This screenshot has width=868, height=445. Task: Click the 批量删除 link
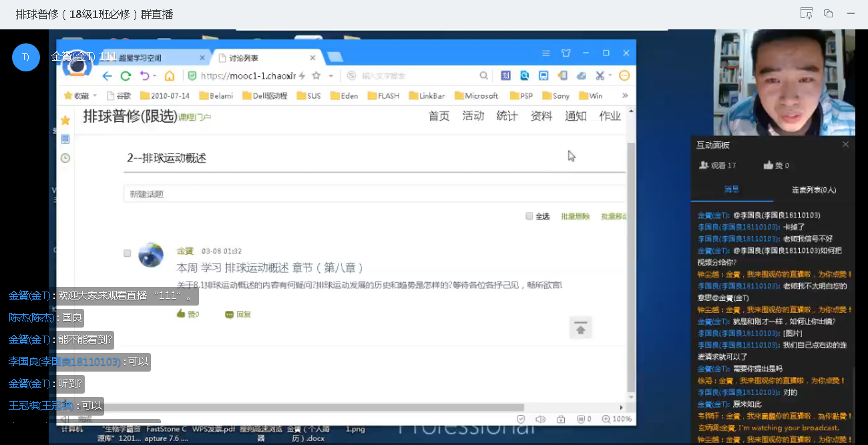click(x=575, y=216)
